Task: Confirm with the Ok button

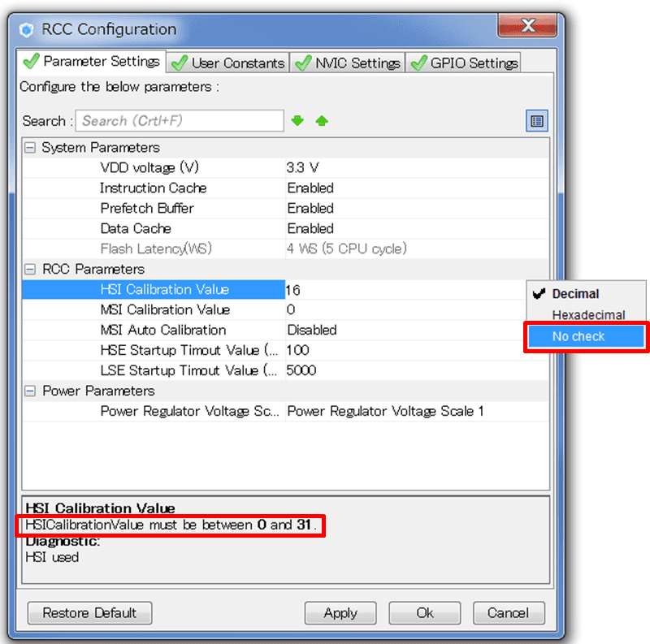Action: pyautogui.click(x=425, y=613)
